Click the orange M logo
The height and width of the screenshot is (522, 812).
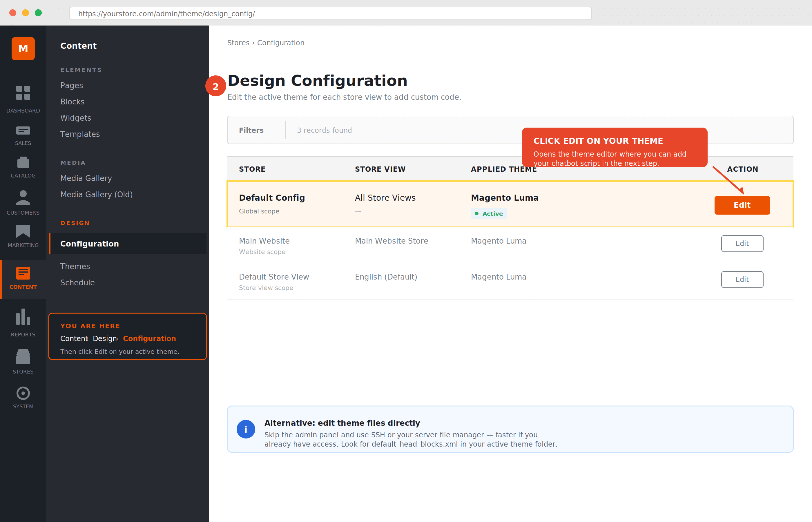(23, 48)
